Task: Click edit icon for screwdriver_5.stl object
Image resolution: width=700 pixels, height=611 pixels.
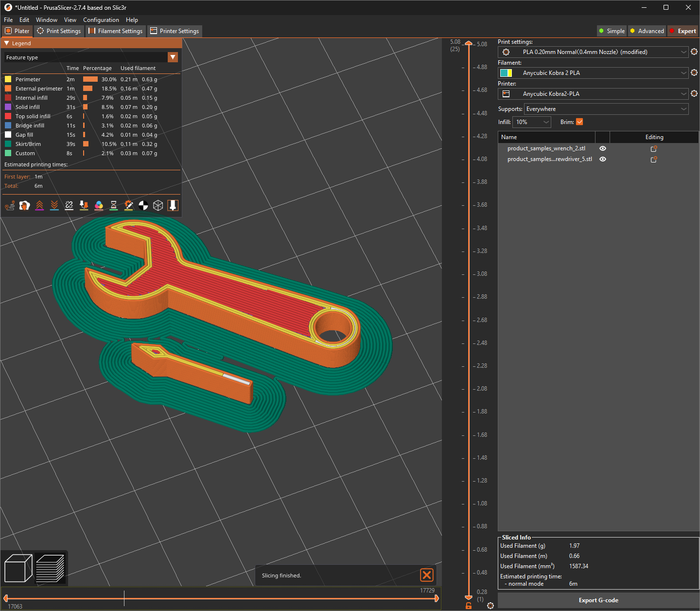Action: click(x=654, y=160)
